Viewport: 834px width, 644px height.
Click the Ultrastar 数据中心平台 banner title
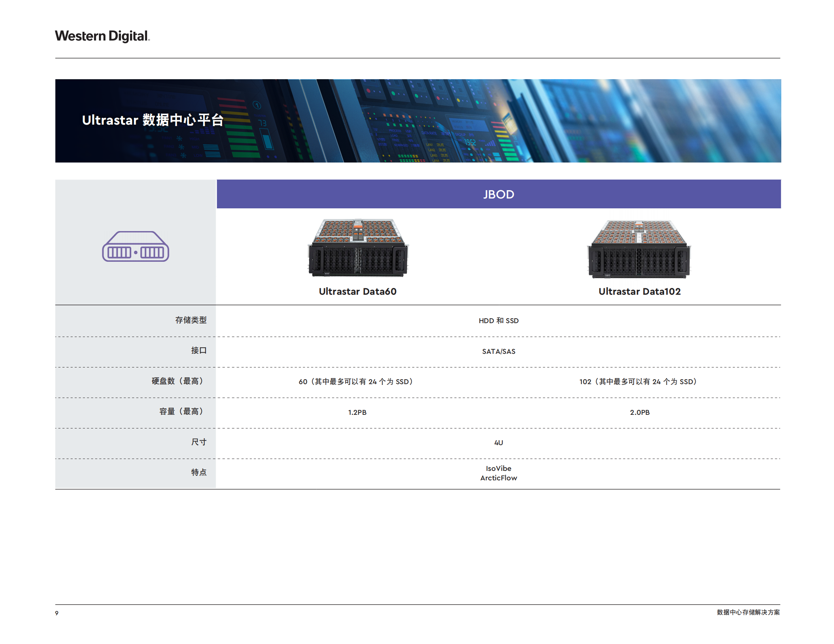pos(153,120)
